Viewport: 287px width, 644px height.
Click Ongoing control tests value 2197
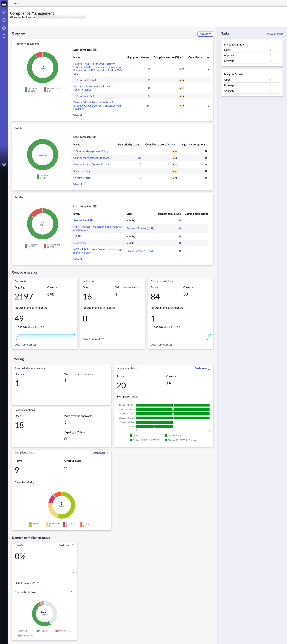coord(24,297)
